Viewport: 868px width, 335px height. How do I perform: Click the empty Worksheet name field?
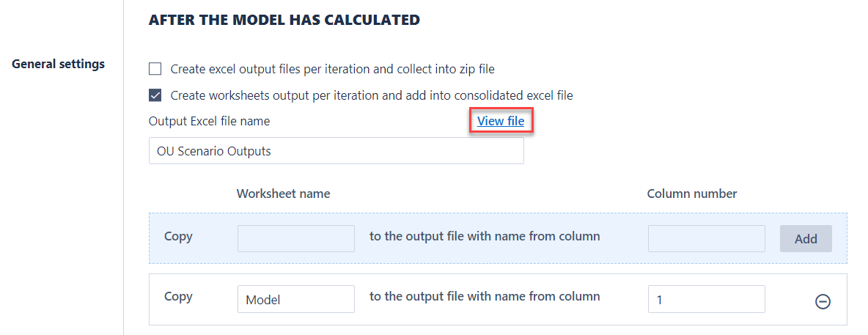295,238
